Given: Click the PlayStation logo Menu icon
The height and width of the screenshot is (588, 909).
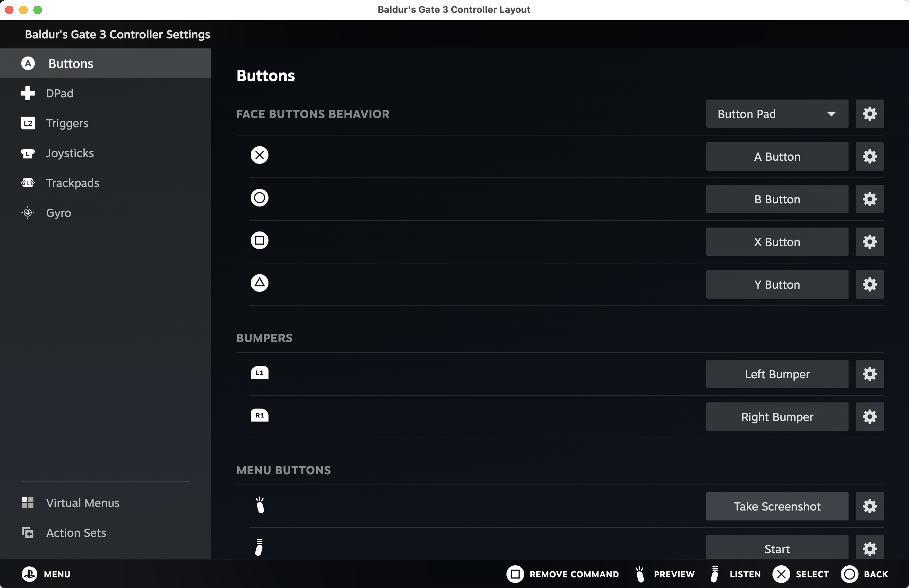Looking at the screenshot, I should [30, 574].
